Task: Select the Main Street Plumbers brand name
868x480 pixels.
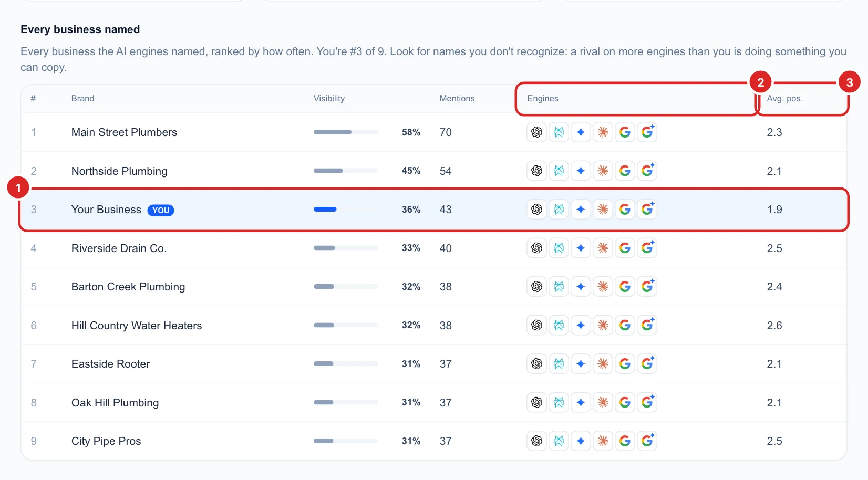Action: [124, 132]
